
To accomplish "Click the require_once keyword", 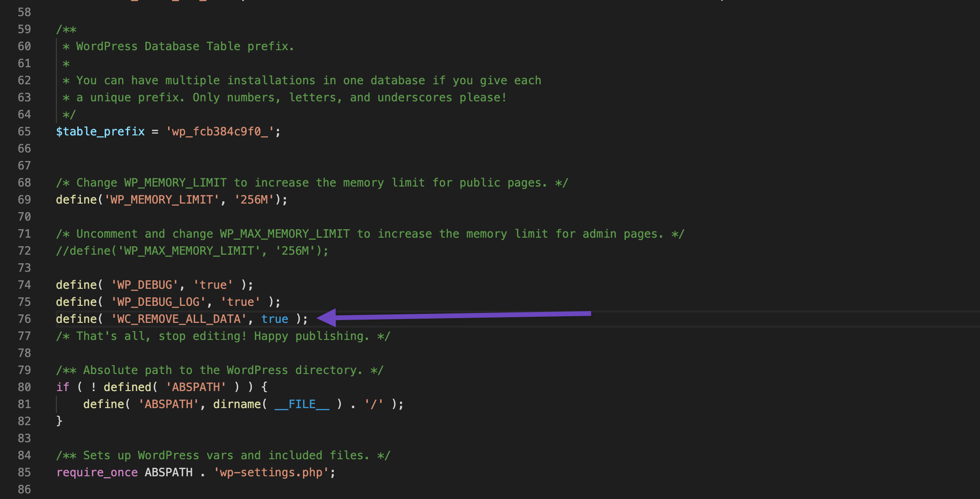I will tap(97, 472).
